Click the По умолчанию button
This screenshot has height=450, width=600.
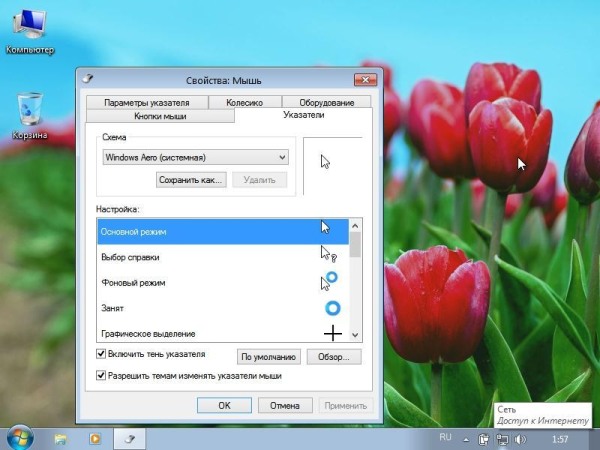coord(269,357)
